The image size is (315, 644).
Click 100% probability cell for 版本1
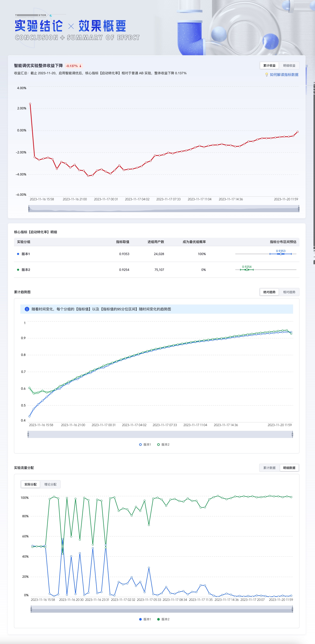(202, 254)
